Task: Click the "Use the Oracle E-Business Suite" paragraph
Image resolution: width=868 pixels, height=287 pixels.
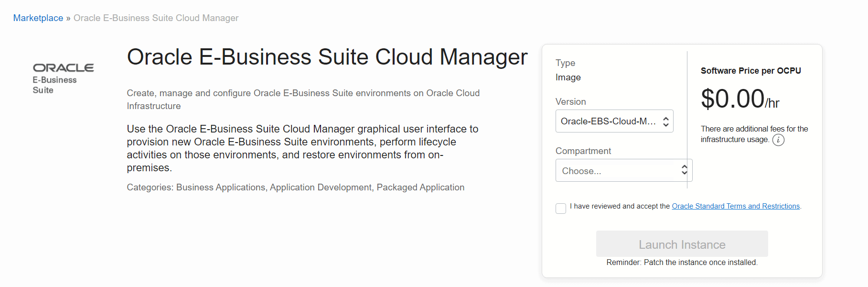Action: click(x=302, y=148)
